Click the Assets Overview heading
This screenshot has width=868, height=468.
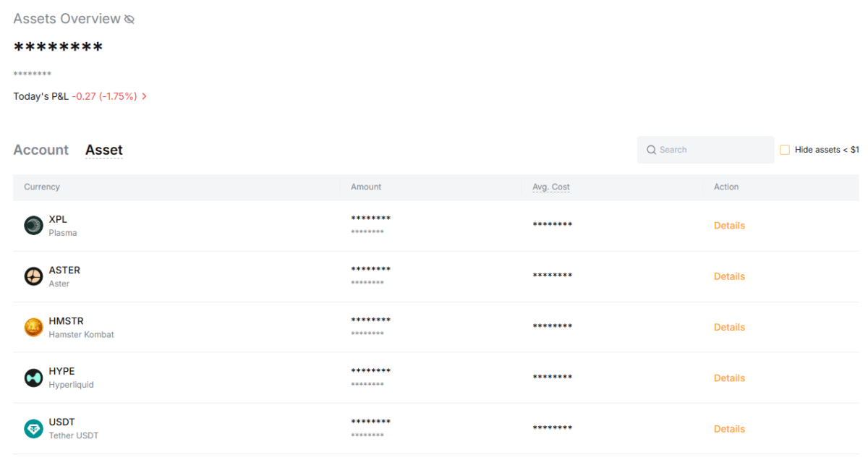coord(67,19)
